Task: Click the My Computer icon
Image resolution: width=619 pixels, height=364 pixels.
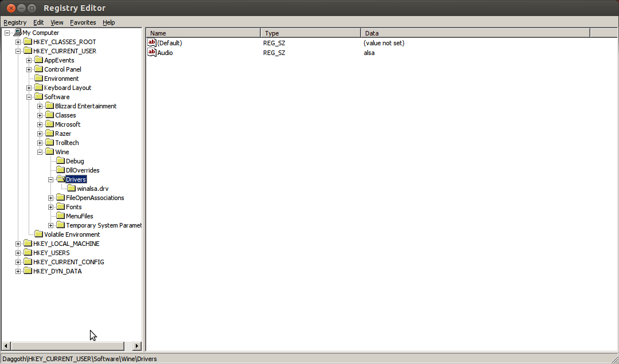Action: click(17, 32)
